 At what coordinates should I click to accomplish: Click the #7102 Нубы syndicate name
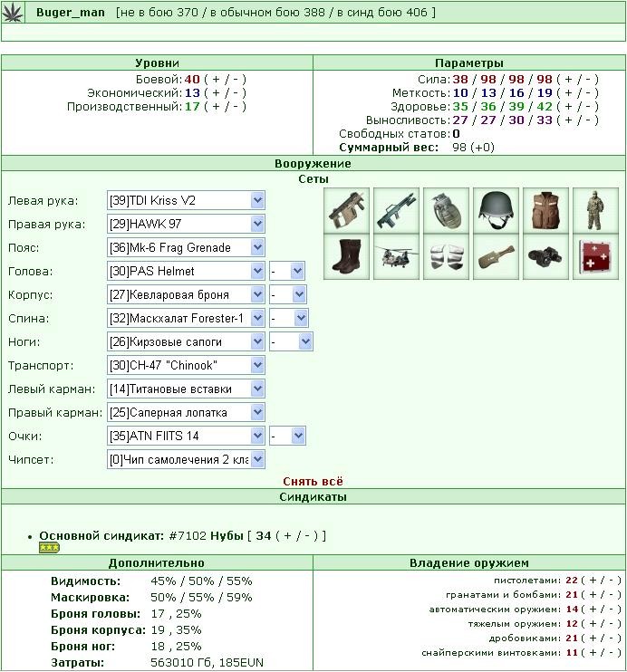point(207,536)
